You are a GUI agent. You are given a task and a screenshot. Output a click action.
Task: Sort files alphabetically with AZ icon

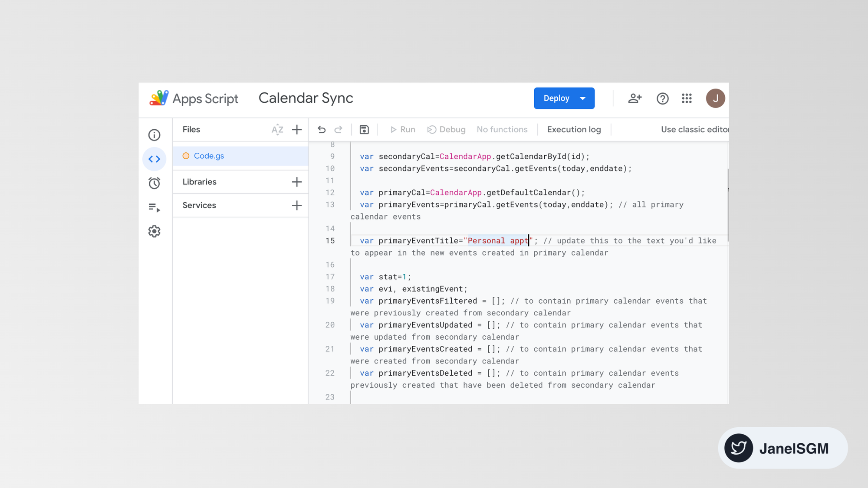277,130
